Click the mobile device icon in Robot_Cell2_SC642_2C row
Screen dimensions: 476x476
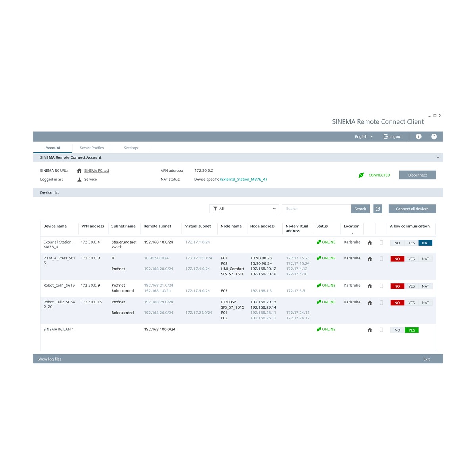click(x=381, y=303)
